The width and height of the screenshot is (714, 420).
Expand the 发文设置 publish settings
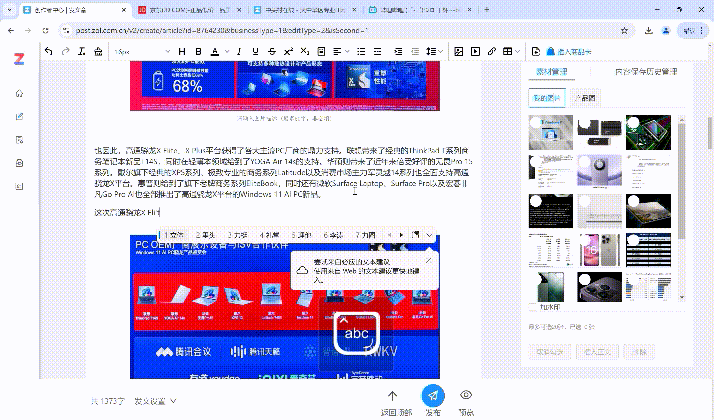(x=155, y=401)
